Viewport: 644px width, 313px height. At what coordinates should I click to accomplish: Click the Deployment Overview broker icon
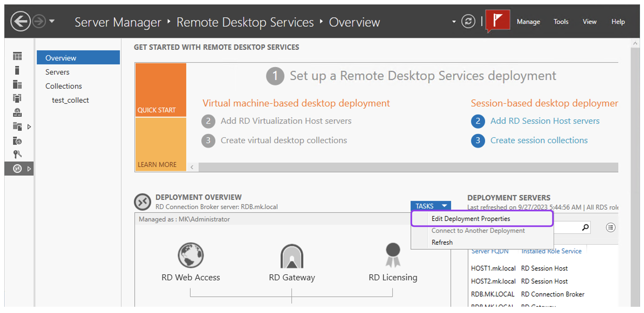click(x=142, y=202)
